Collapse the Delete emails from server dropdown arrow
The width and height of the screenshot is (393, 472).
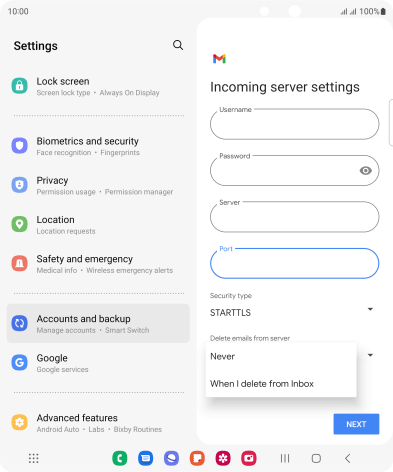(370, 355)
